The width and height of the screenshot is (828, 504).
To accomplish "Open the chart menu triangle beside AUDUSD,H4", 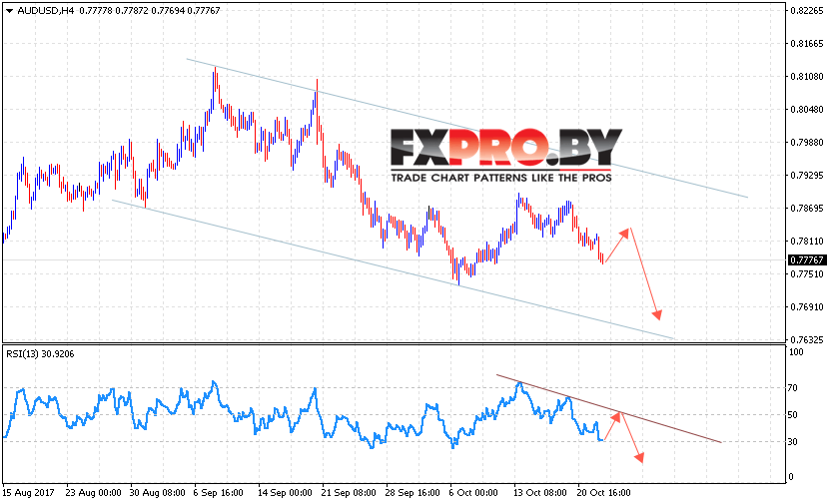I will pyautogui.click(x=9, y=11).
